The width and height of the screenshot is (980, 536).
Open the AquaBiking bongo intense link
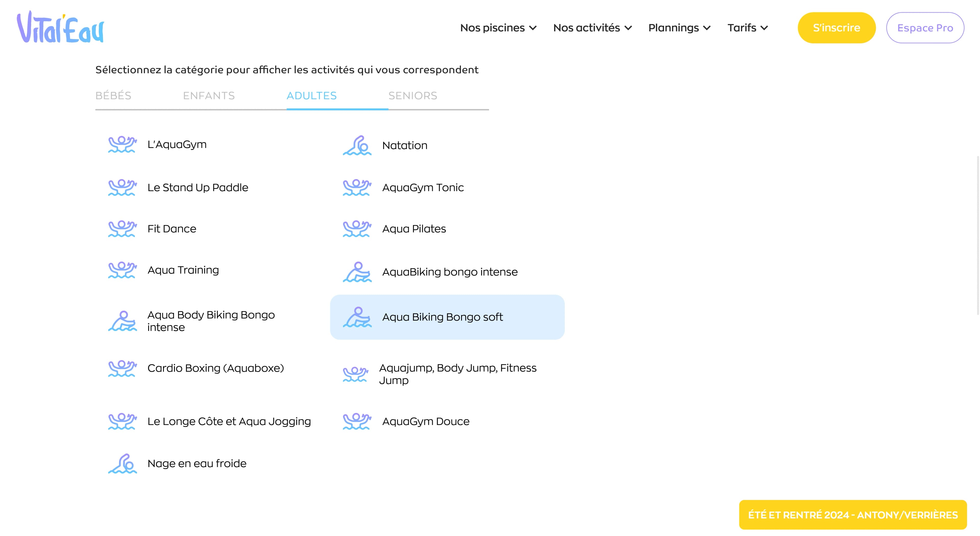point(450,272)
